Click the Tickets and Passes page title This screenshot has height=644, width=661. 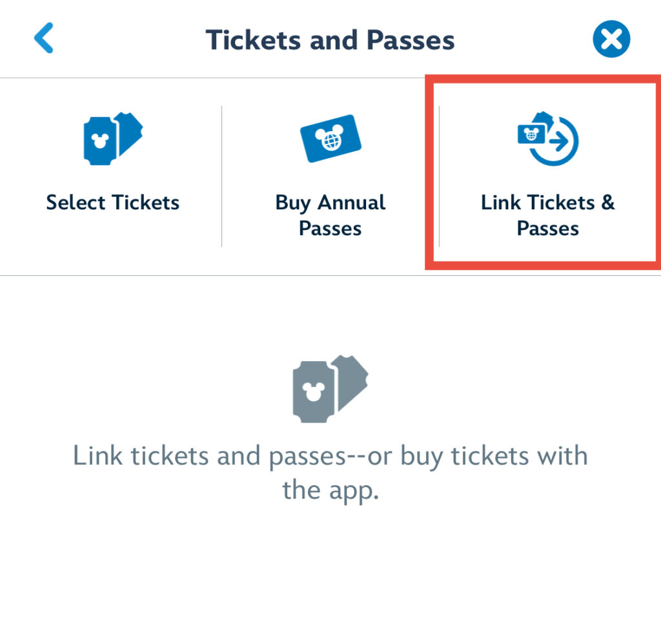point(330,39)
